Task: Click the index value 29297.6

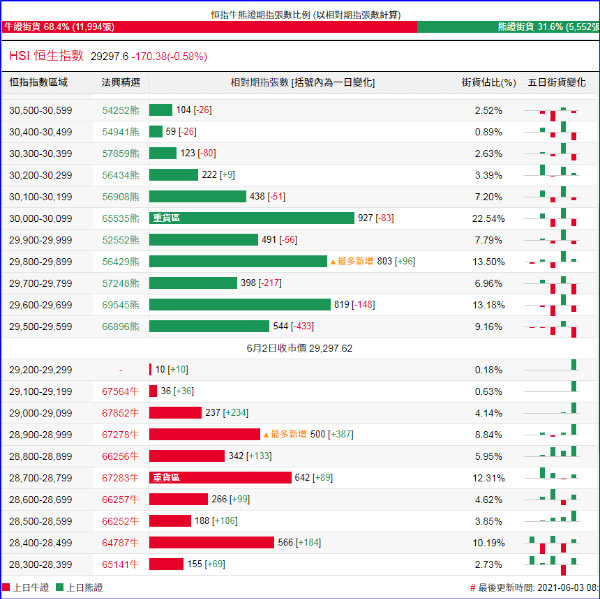Action: pyautogui.click(x=109, y=56)
